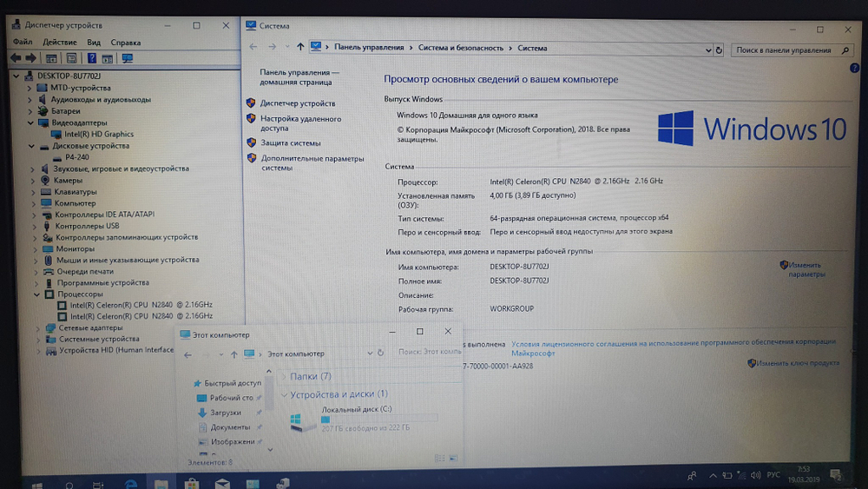Image resolution: width=868 pixels, height=489 pixels.
Task: Click refresh icon in Этот компьютер address bar
Action: coord(380,353)
